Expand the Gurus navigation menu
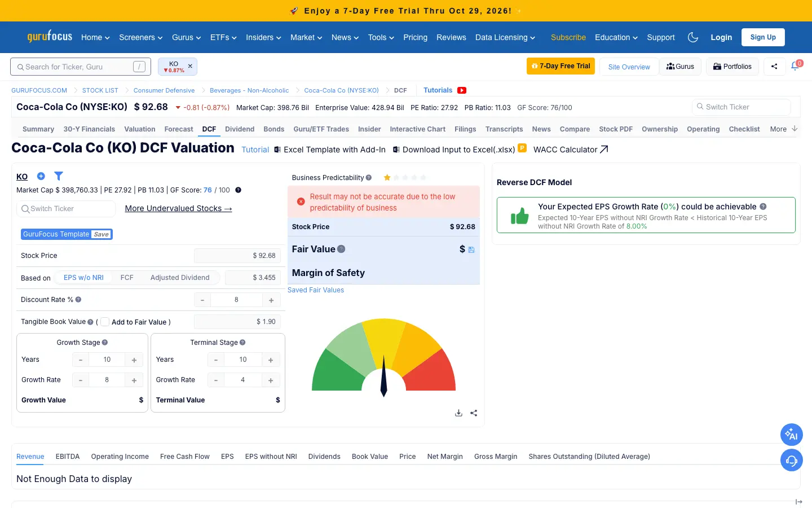 click(x=187, y=37)
